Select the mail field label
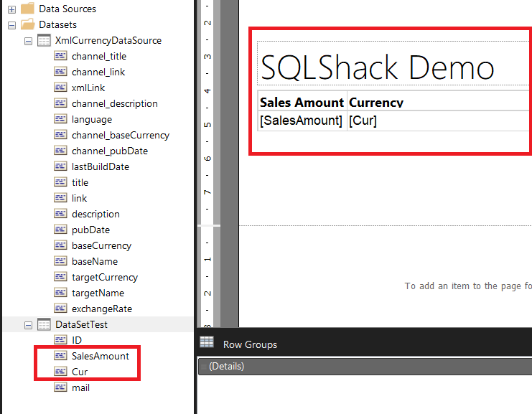The height and width of the screenshot is (414, 532). tap(80, 387)
